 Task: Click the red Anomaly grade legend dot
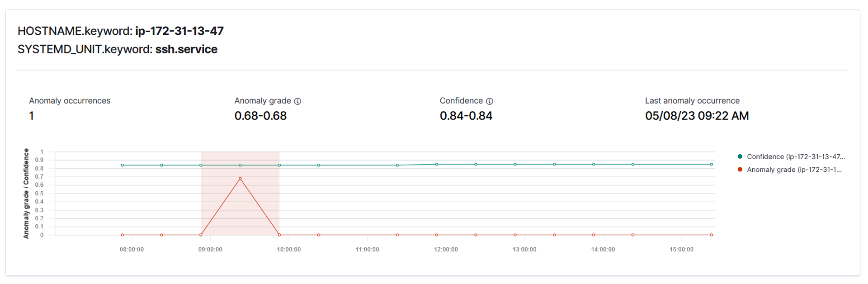coord(740,170)
